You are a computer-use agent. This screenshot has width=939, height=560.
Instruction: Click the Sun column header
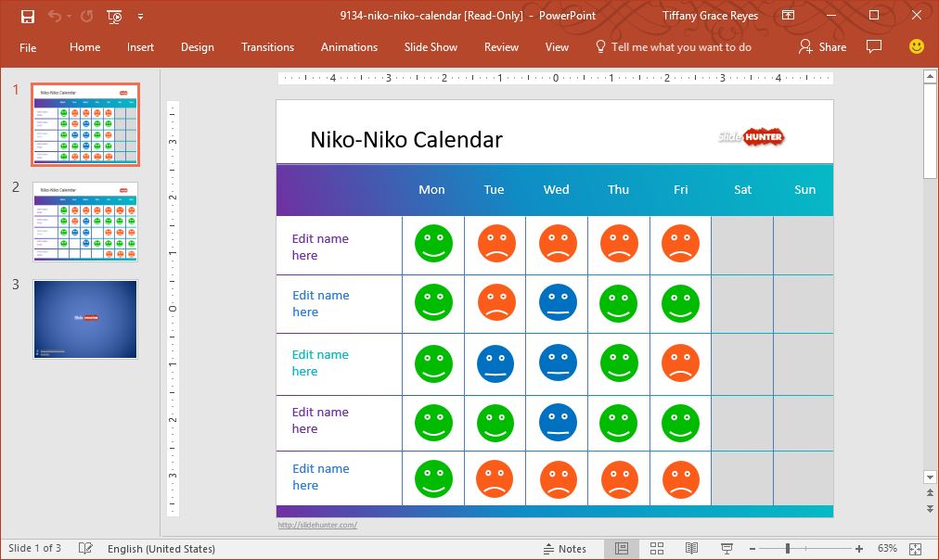[x=804, y=190]
